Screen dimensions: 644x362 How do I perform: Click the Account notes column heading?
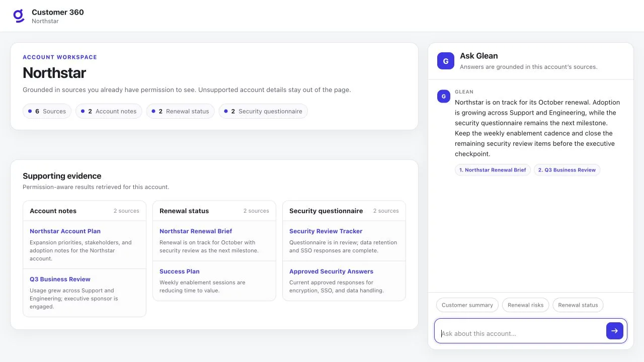tap(53, 211)
